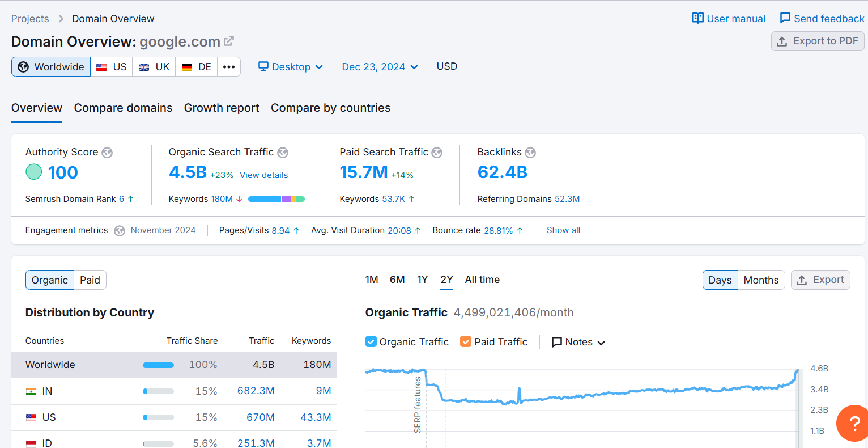Select the 1Y time range

422,280
